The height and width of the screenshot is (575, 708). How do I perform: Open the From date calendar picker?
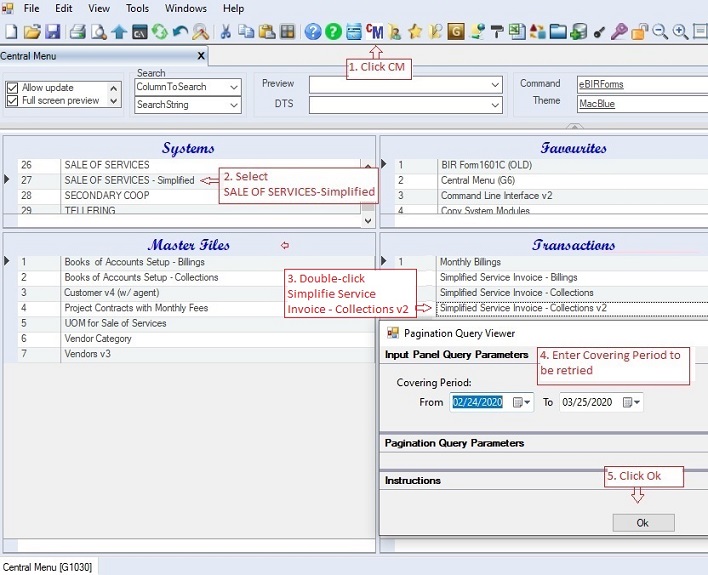tap(521, 402)
